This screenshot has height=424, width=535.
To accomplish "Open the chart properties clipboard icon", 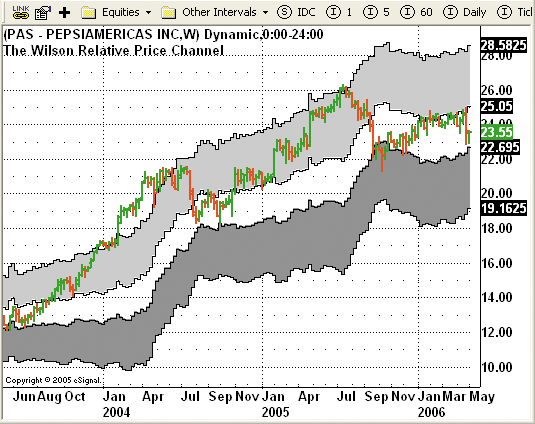I will click(x=43, y=13).
